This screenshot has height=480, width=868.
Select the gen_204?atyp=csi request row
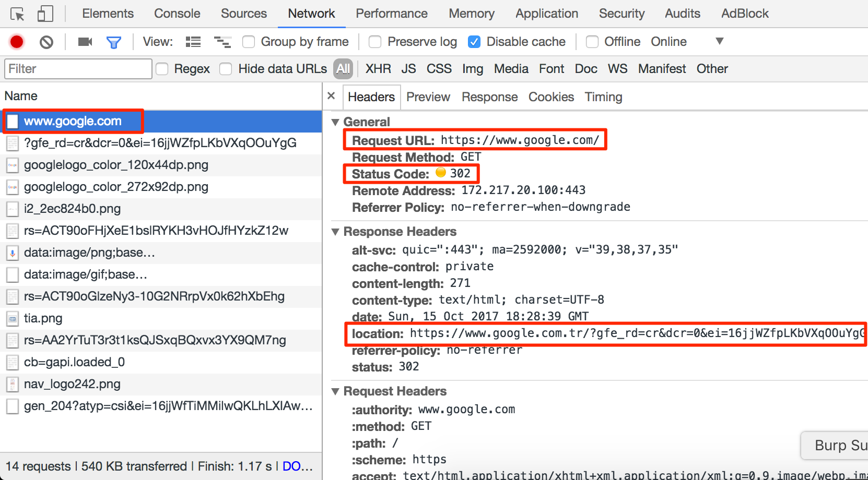pos(161,406)
